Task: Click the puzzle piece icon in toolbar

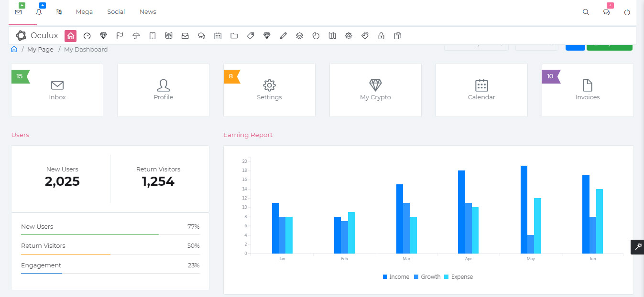Action: (x=365, y=36)
